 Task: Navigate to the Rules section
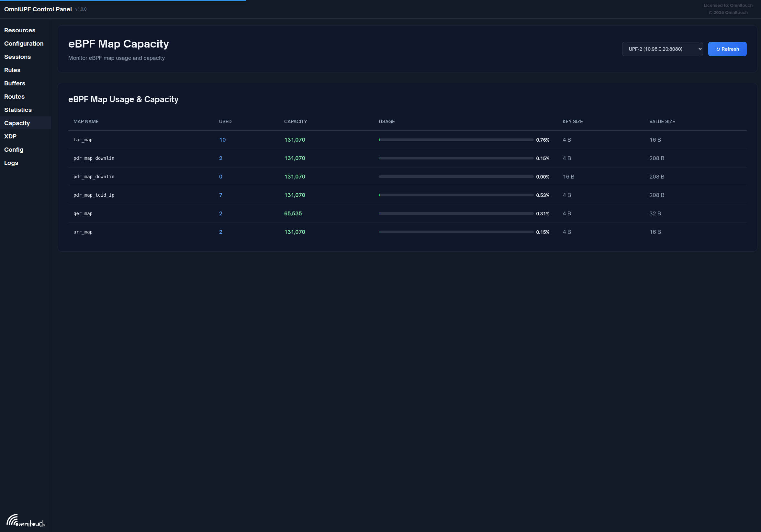(12, 70)
